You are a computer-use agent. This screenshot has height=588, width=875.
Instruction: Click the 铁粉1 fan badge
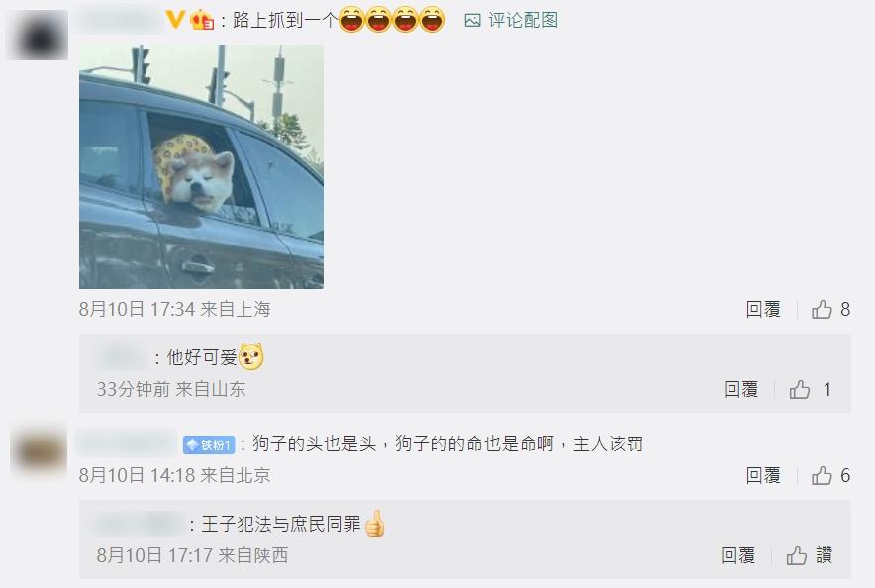(x=209, y=444)
